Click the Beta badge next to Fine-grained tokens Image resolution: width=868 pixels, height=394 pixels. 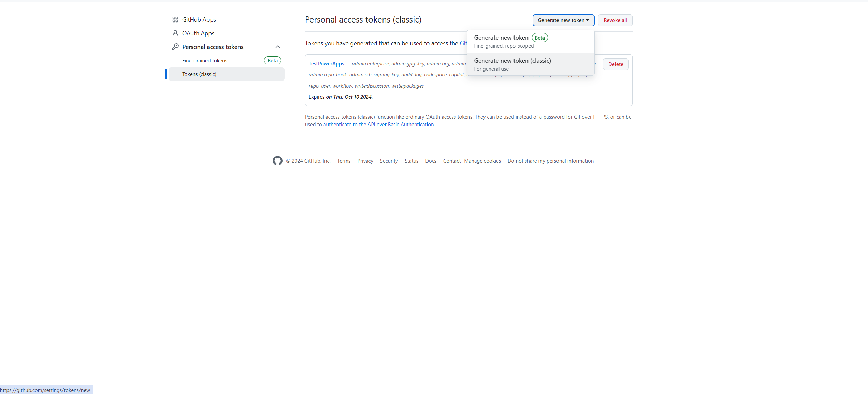pos(272,60)
